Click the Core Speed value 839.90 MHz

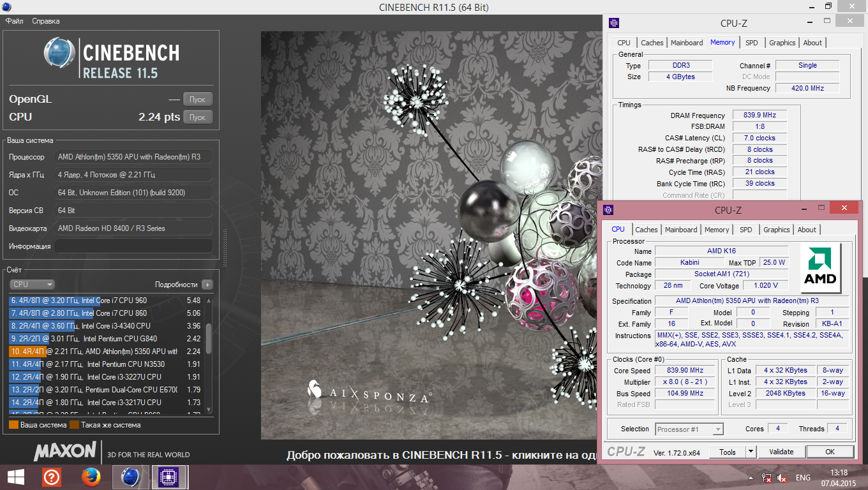(685, 371)
